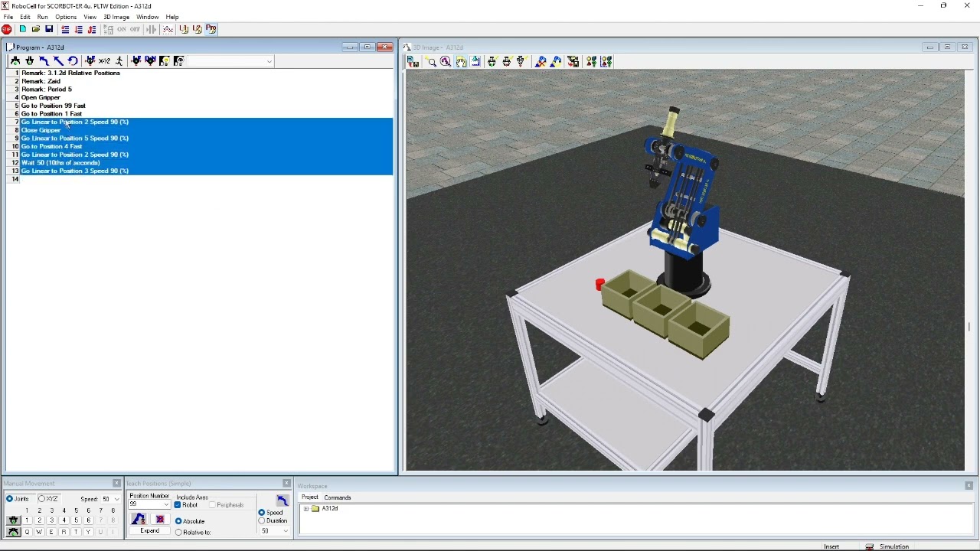This screenshot has width=980, height=551.
Task: Select the Relative to radio button
Action: 178,532
